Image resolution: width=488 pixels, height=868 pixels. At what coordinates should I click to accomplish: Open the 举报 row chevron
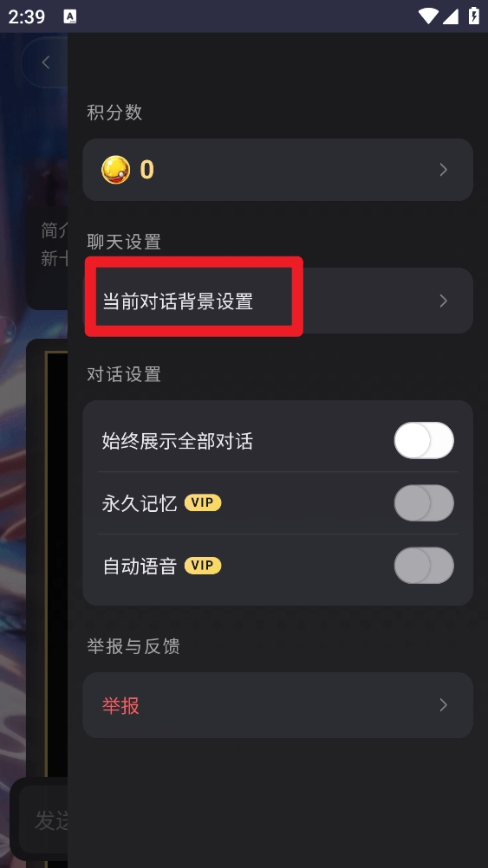click(x=443, y=704)
